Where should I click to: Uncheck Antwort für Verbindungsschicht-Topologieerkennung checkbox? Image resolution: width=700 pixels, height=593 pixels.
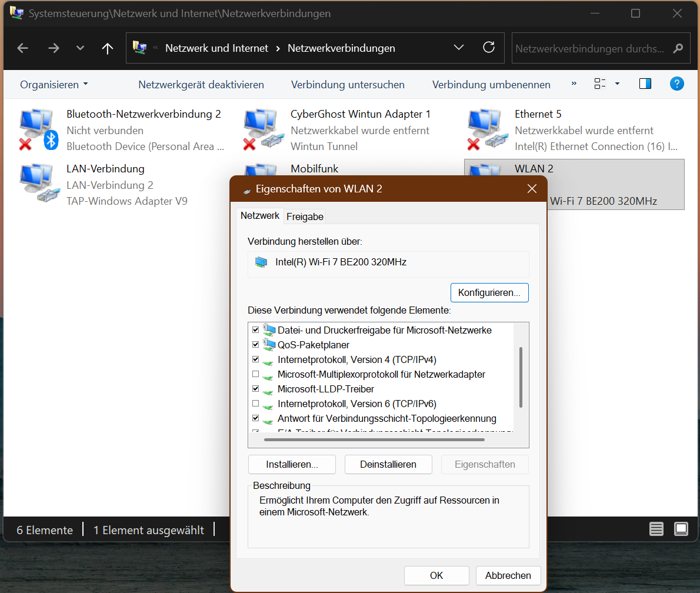(255, 418)
